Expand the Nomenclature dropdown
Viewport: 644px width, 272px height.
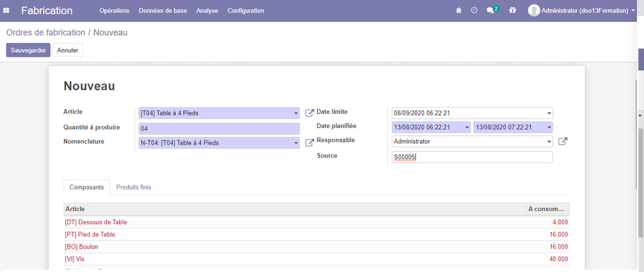click(x=296, y=144)
